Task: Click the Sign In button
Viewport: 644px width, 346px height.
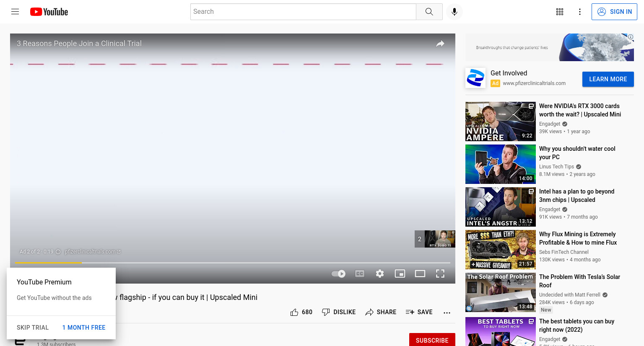Action: tap(614, 12)
